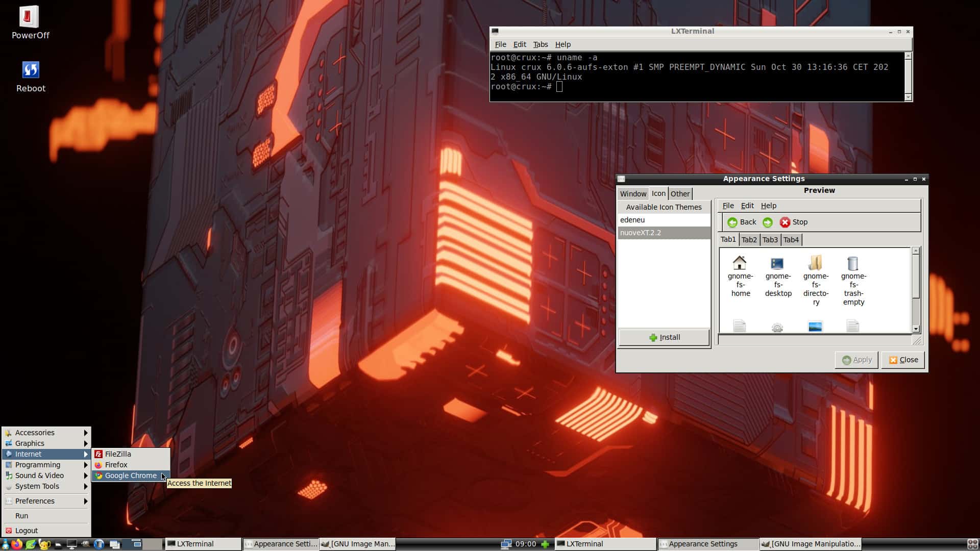Open the PowerOff desktop icon
The image size is (980, 551).
pos(30,23)
